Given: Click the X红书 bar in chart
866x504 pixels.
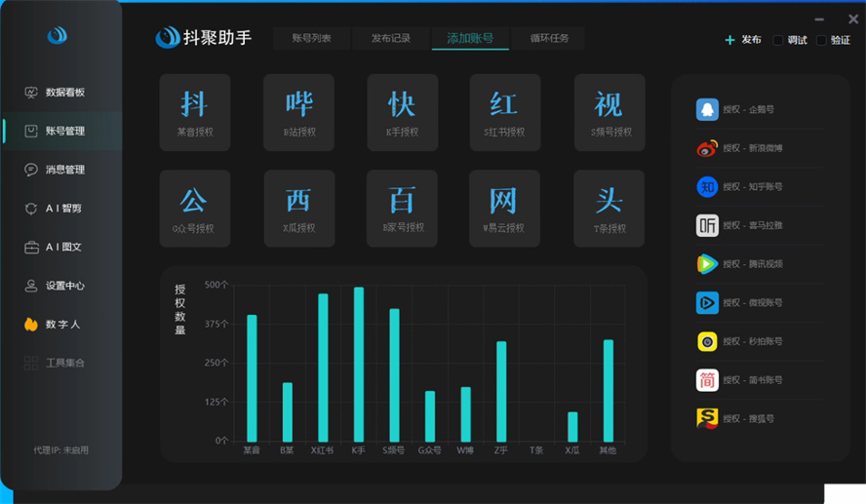Looking at the screenshot, I should [323, 368].
